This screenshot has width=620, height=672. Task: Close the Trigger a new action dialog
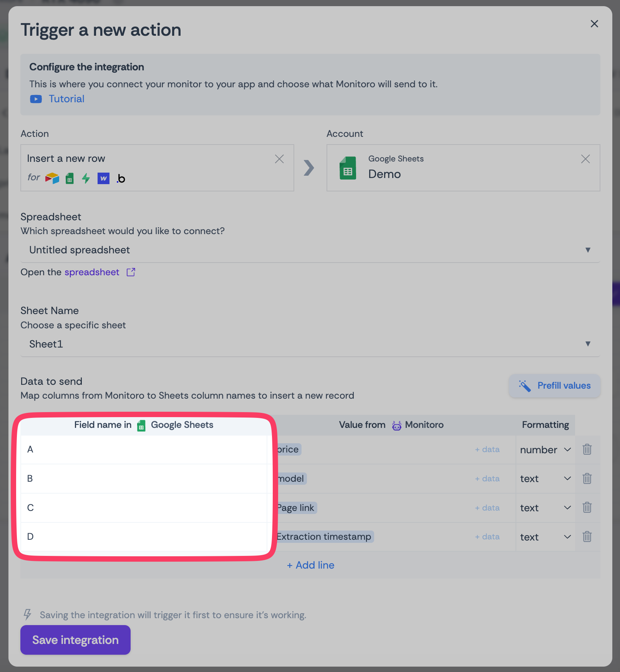[594, 24]
